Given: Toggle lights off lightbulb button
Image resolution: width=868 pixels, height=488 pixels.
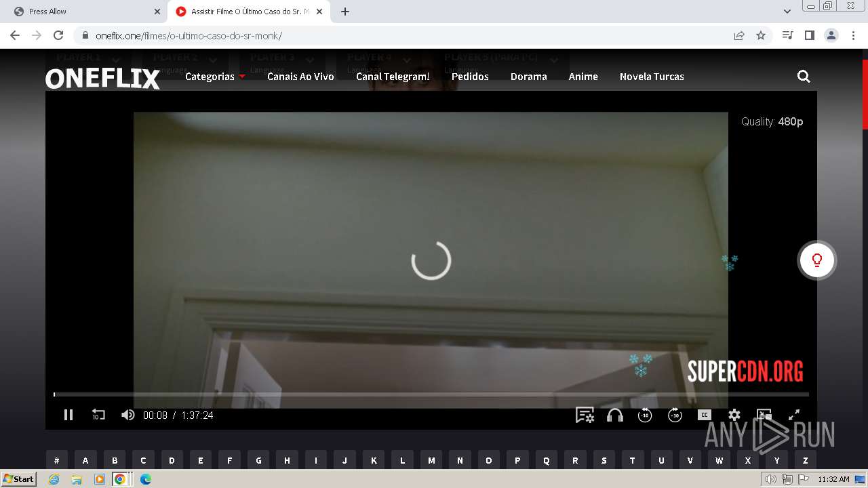Looking at the screenshot, I should [817, 260].
